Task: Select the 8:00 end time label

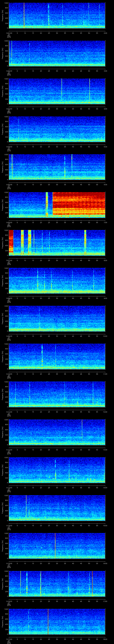Action: [x=105, y=261]
